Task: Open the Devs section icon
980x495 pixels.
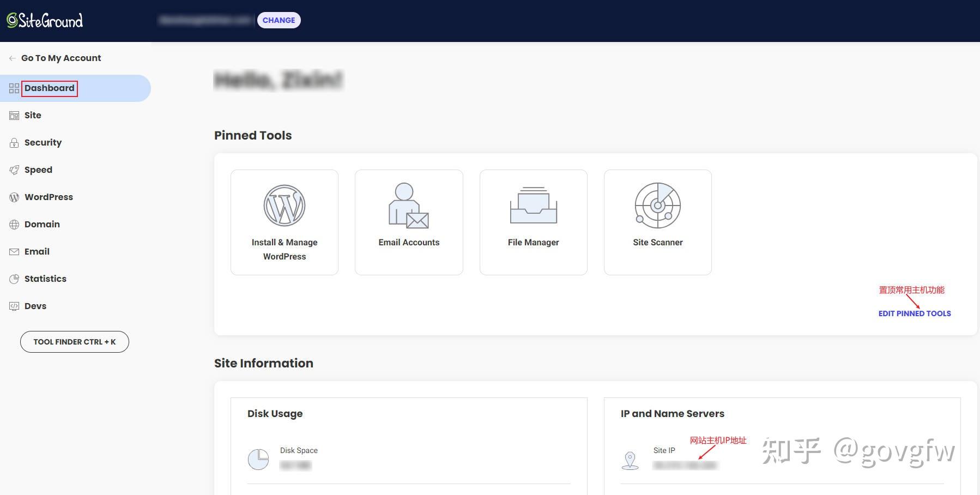Action: [x=14, y=306]
